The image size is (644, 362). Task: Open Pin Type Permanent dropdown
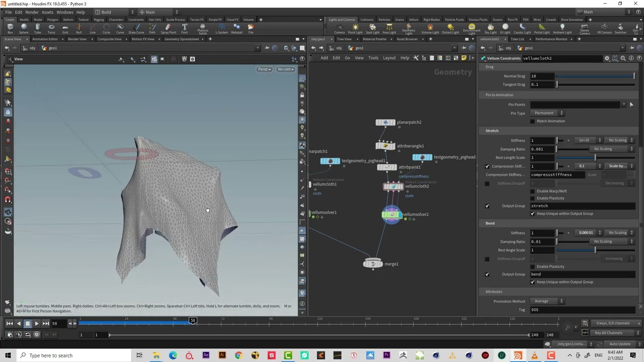tap(547, 113)
